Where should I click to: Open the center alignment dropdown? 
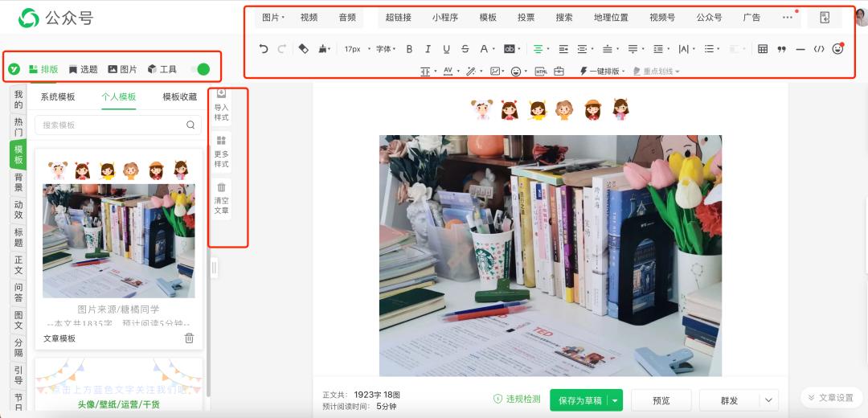(x=541, y=49)
